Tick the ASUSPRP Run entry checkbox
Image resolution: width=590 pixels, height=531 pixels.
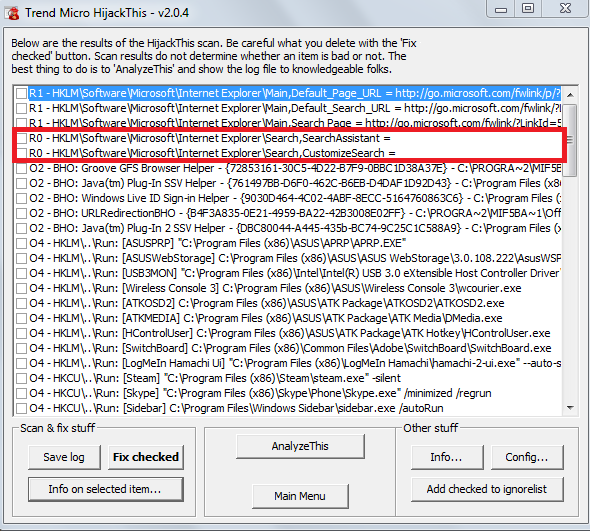tap(22, 243)
